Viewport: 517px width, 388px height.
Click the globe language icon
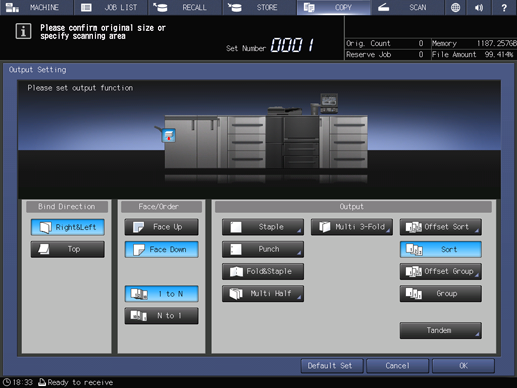tap(455, 7)
